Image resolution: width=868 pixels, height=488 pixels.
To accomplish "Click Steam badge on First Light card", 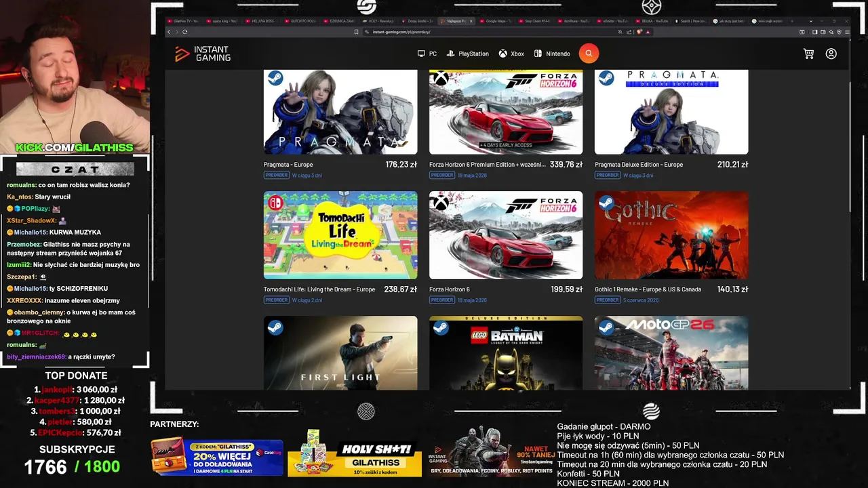I will click(x=275, y=327).
